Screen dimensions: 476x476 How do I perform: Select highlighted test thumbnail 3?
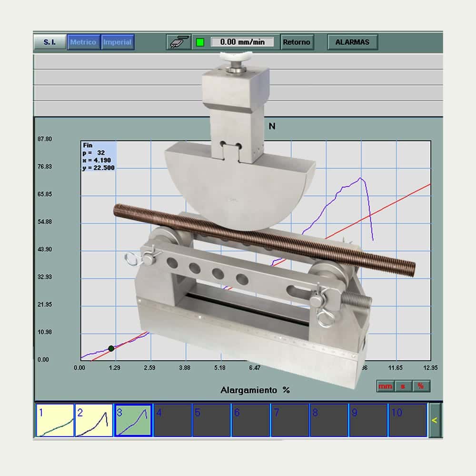[x=133, y=420]
